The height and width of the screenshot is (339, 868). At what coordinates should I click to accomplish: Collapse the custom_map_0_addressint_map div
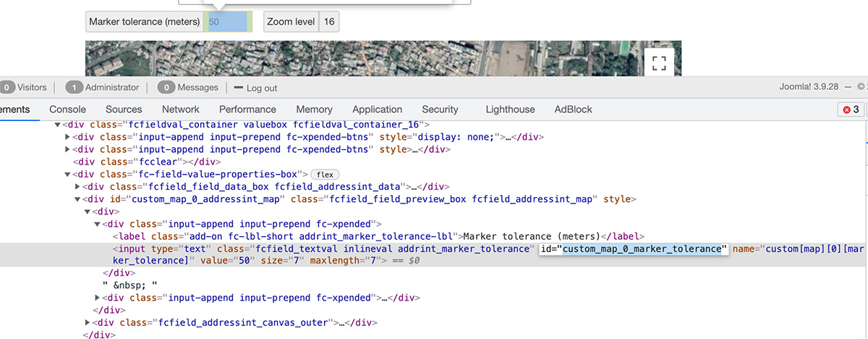(x=78, y=198)
